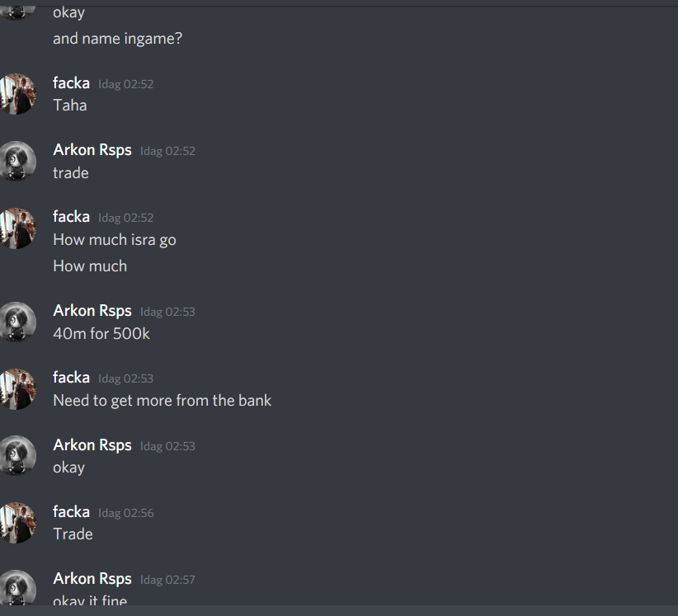Click the 'Idag 02:56' timestamp next to facka
This screenshot has height=616, width=678.
click(126, 513)
